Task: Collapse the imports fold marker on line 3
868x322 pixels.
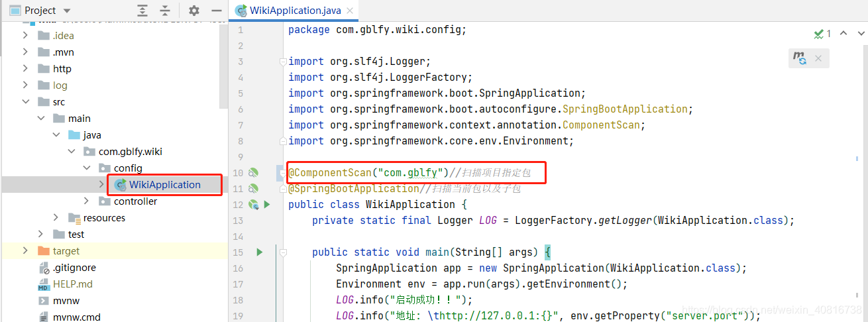Action: 283,62
